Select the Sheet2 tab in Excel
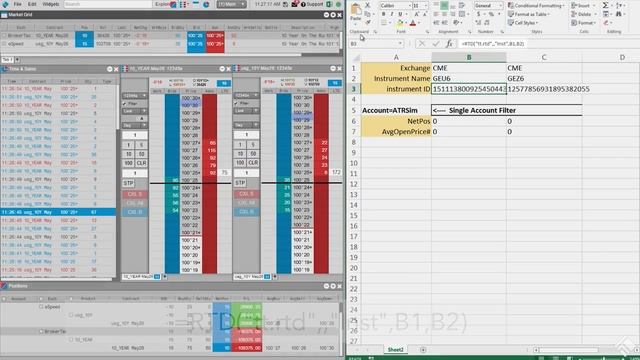Viewport: 640px width, 360px height. coord(395,350)
